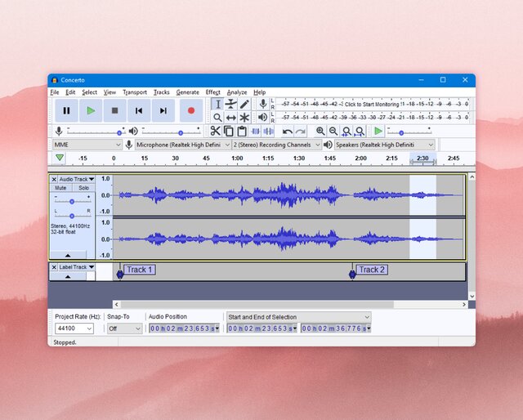Select the Selection (I-beam) tool
This screenshot has width=523, height=420.
coord(217,104)
